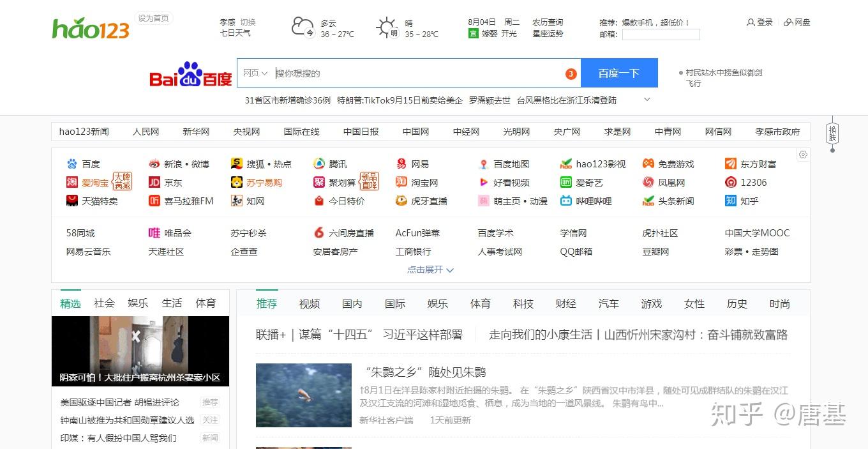Viewport: 868px width, 449px height.
Task: Click the orange hot-search number badge
Action: (x=571, y=74)
